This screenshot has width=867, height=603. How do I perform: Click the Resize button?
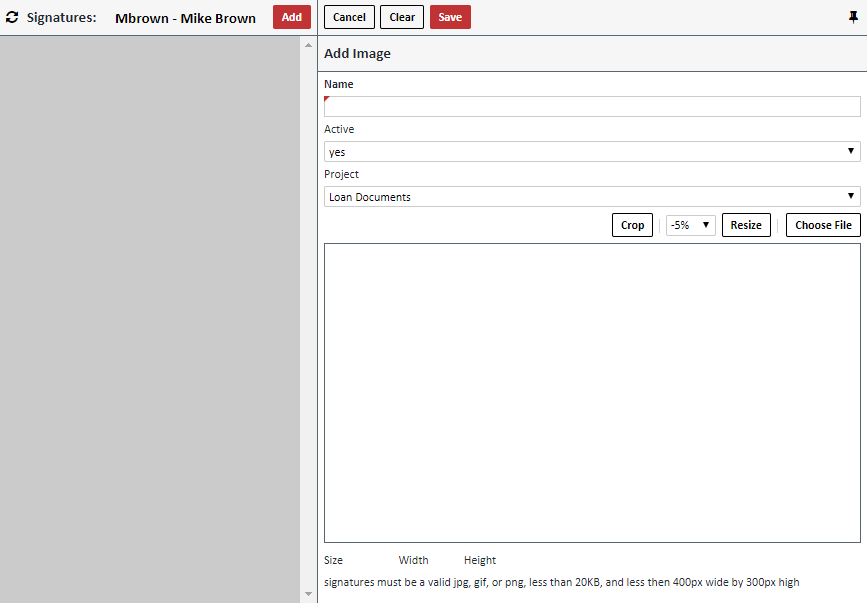click(746, 224)
